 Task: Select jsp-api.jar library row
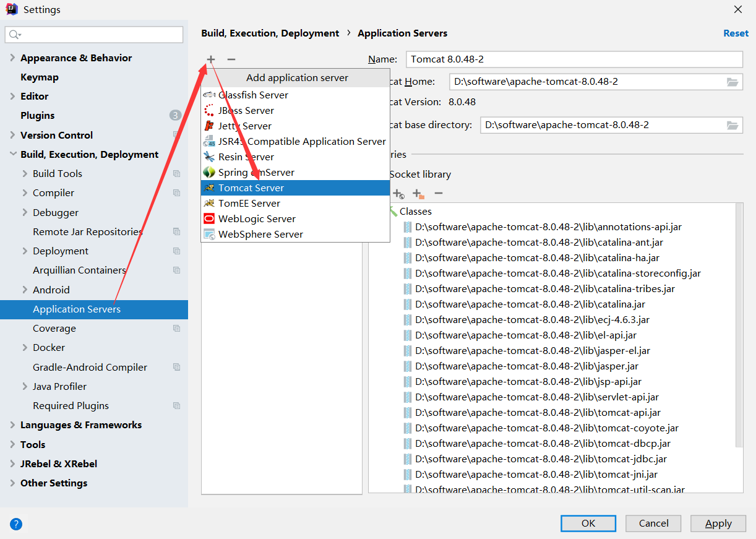click(x=528, y=382)
